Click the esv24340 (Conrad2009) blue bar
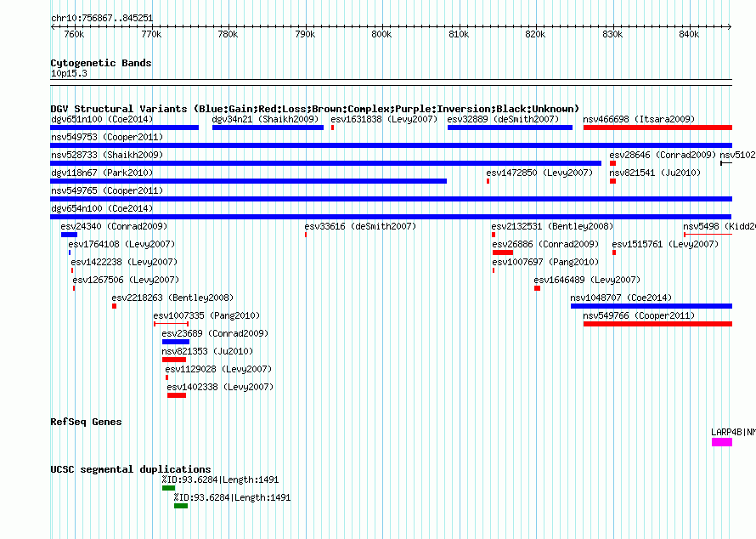 click(69, 235)
